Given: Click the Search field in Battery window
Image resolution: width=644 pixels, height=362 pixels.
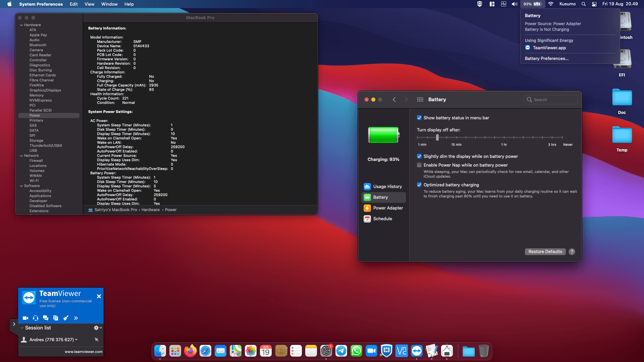Looking at the screenshot, I should pos(550,100).
